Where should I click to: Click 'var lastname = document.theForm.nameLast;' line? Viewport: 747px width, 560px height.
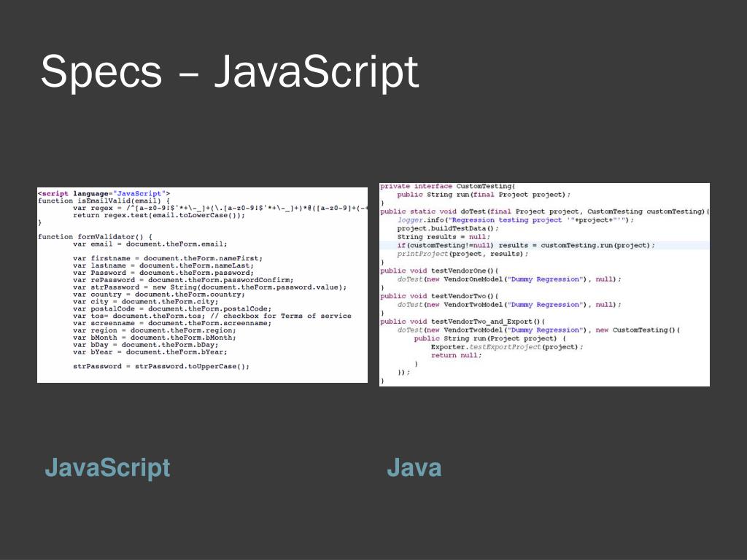point(163,265)
